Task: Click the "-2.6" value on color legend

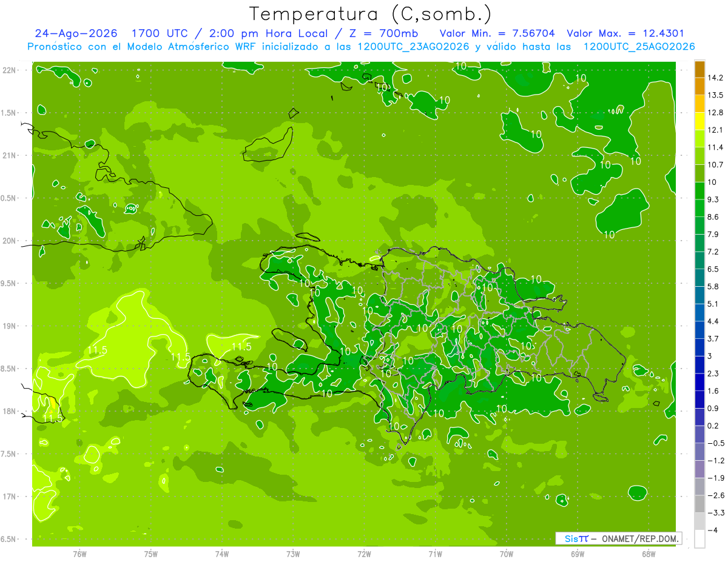Action: (716, 495)
